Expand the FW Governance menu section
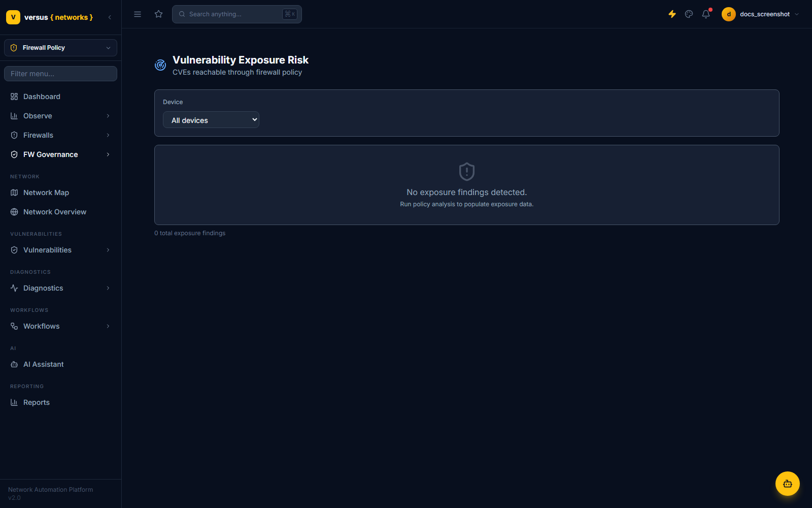Image resolution: width=812 pixels, height=508 pixels. click(61, 154)
